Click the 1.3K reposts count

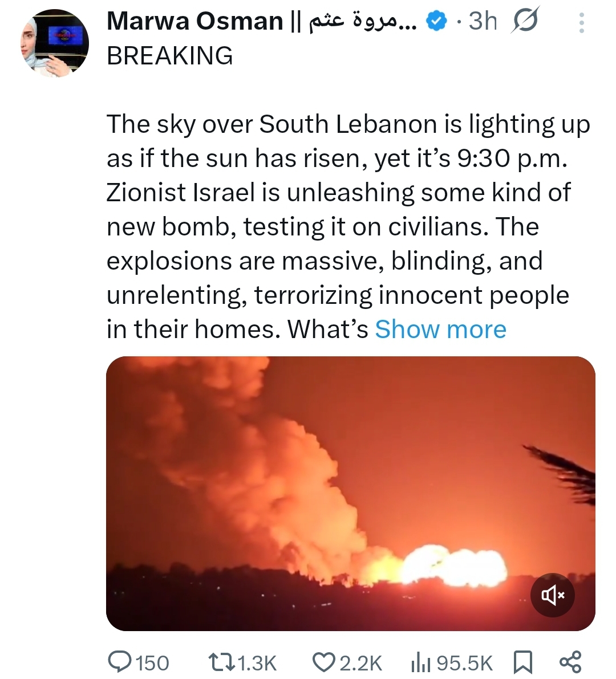256,663
